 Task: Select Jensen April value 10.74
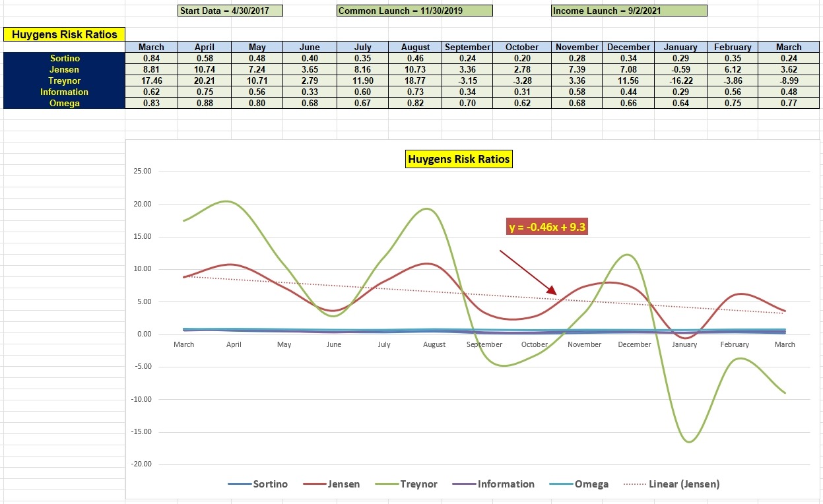click(205, 69)
